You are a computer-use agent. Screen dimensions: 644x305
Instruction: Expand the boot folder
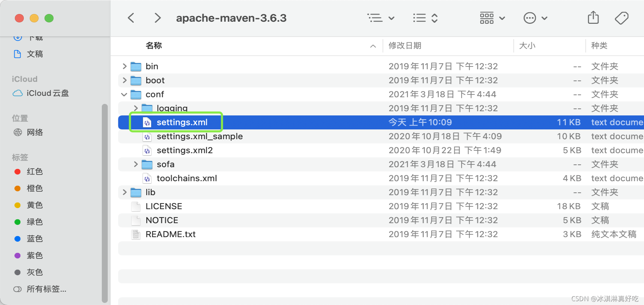124,80
